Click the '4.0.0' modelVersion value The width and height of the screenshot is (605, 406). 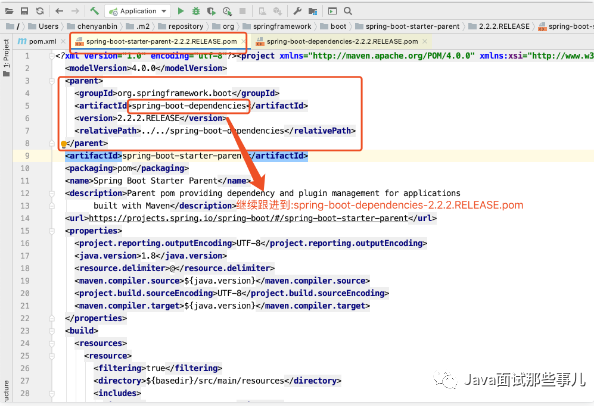pos(144,68)
